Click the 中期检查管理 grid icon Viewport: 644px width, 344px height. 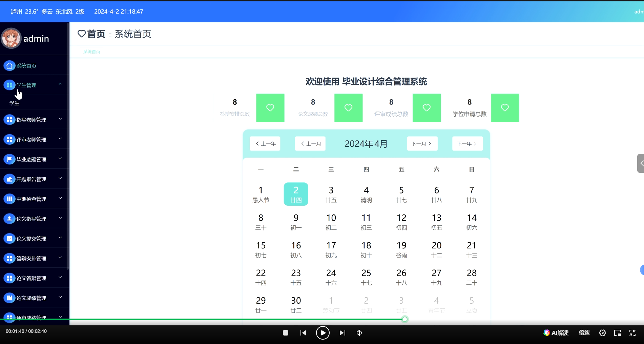tap(9, 199)
